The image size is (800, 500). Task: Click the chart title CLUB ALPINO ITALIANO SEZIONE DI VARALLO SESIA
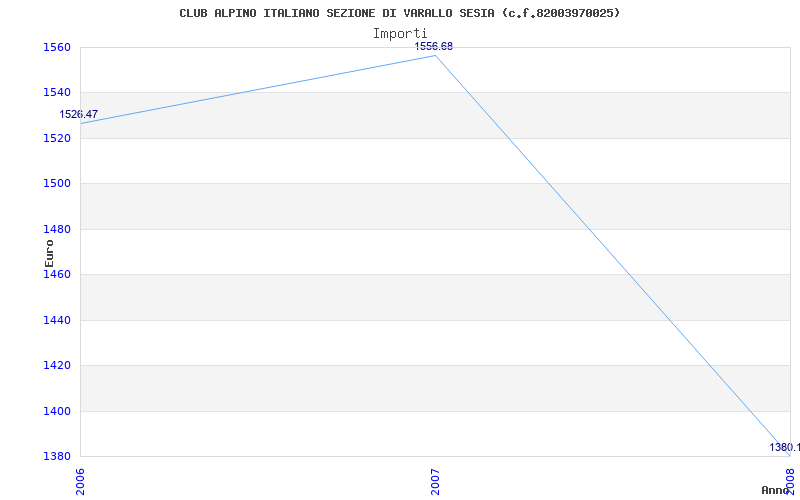coord(399,13)
